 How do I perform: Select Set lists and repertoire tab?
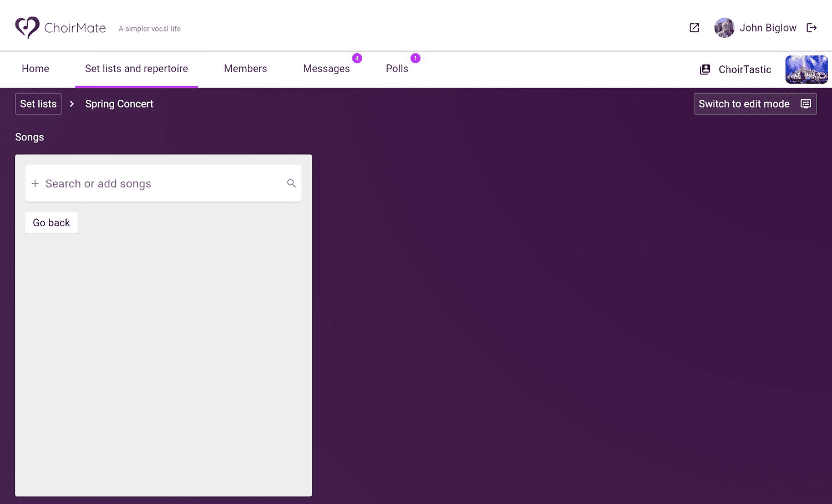click(x=136, y=69)
